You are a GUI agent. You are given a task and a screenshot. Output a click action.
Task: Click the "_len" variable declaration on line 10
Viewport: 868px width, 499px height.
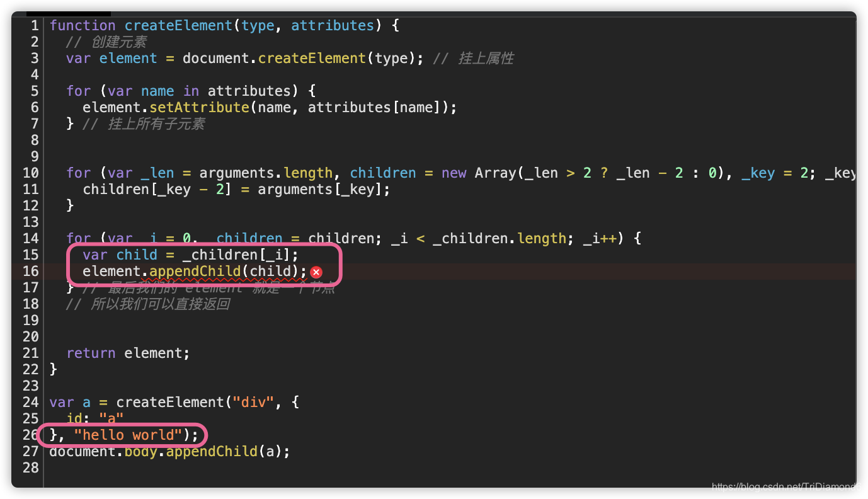pyautogui.click(x=157, y=173)
